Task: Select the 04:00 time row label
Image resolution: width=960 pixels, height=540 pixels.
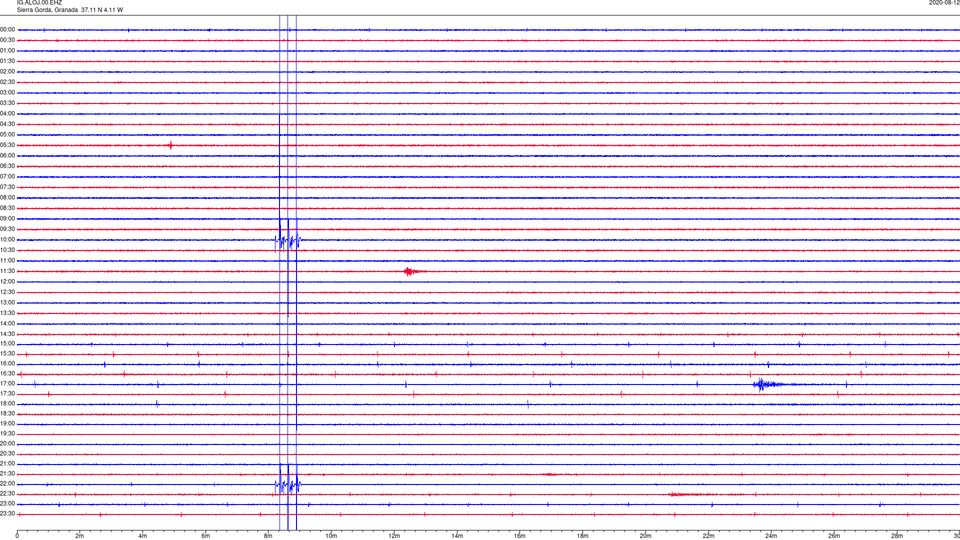Action: (x=7, y=114)
